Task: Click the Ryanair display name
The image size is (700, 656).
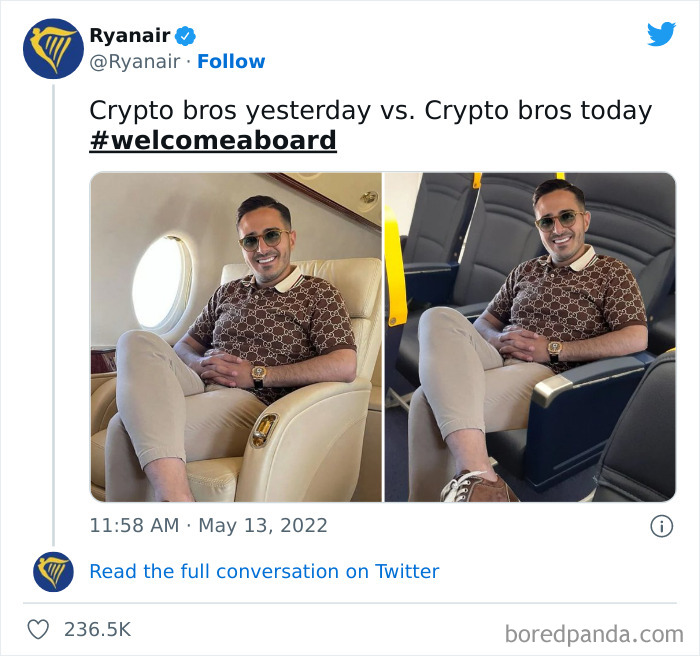Action: [x=130, y=36]
